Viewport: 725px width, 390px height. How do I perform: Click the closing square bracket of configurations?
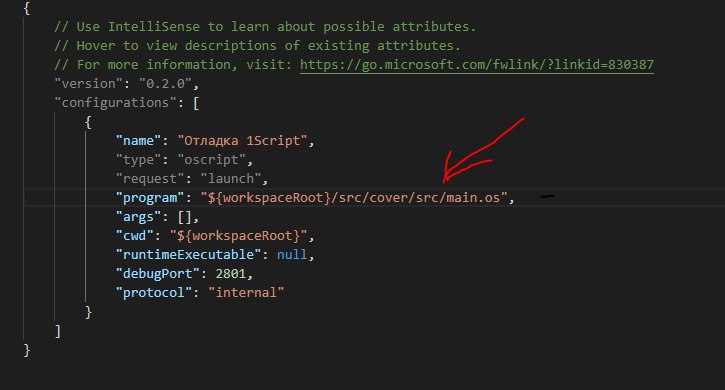(57, 331)
